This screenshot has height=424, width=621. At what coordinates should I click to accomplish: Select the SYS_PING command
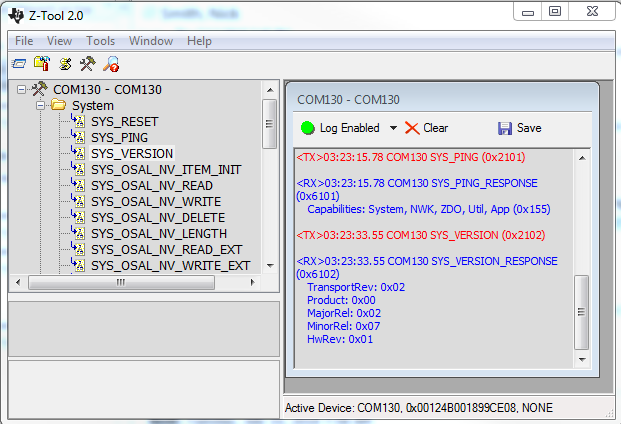click(120, 137)
